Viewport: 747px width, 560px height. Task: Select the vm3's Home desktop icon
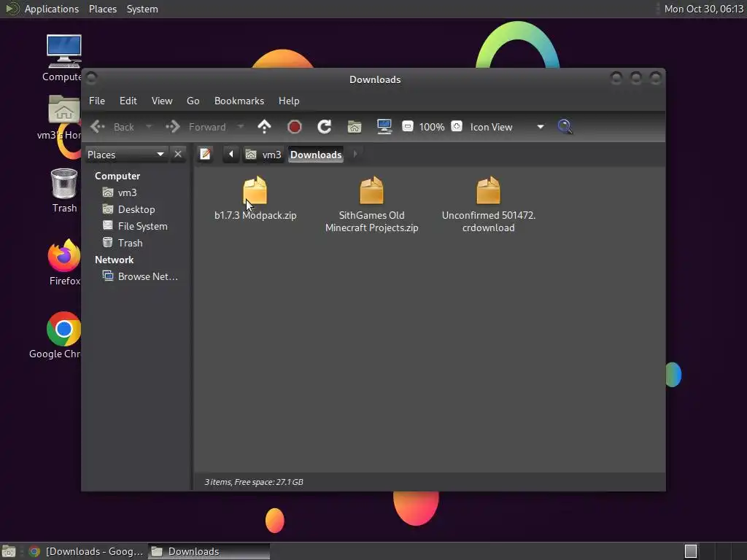(x=61, y=117)
